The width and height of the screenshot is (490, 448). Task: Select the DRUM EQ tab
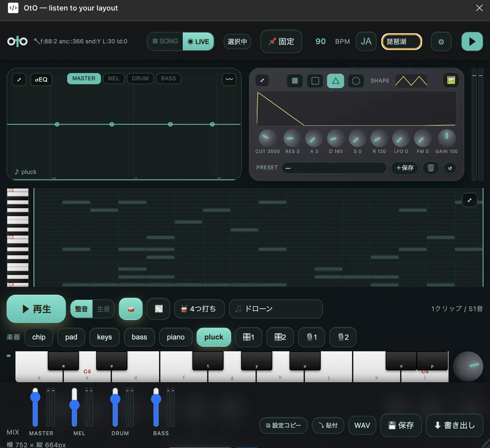click(x=140, y=78)
